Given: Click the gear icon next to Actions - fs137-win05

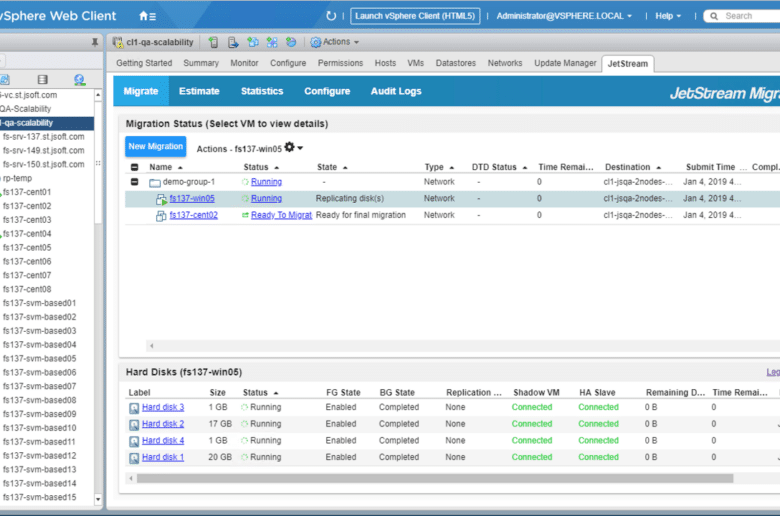Looking at the screenshot, I should click(290, 147).
